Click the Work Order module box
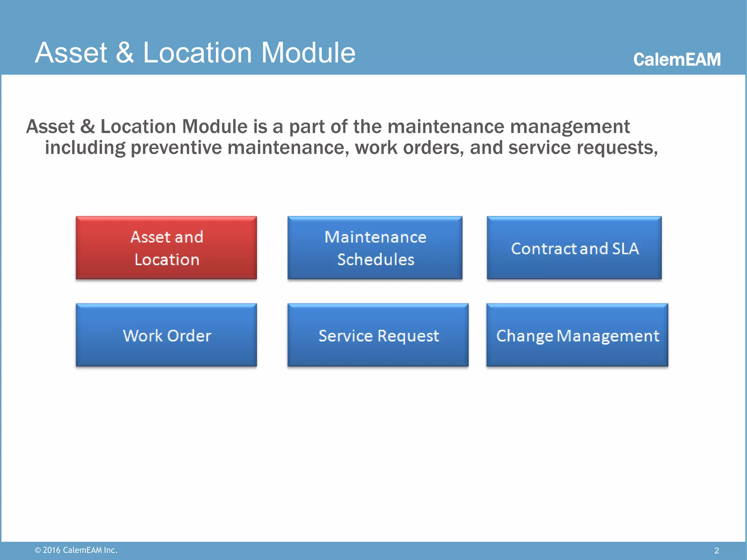 click(166, 335)
